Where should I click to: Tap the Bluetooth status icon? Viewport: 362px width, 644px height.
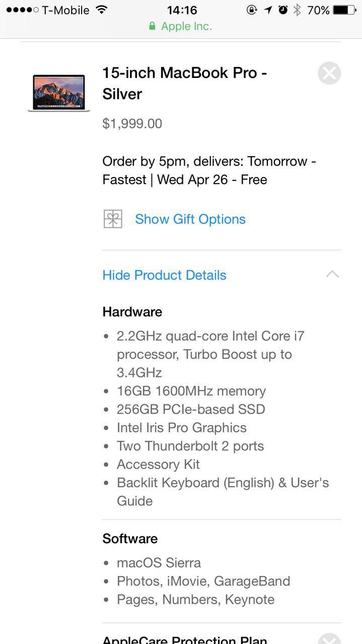point(297,10)
